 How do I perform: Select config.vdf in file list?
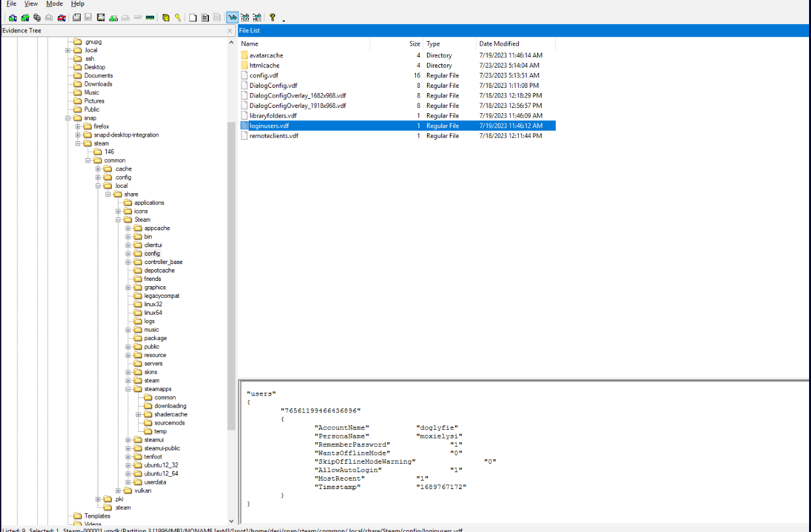point(264,75)
